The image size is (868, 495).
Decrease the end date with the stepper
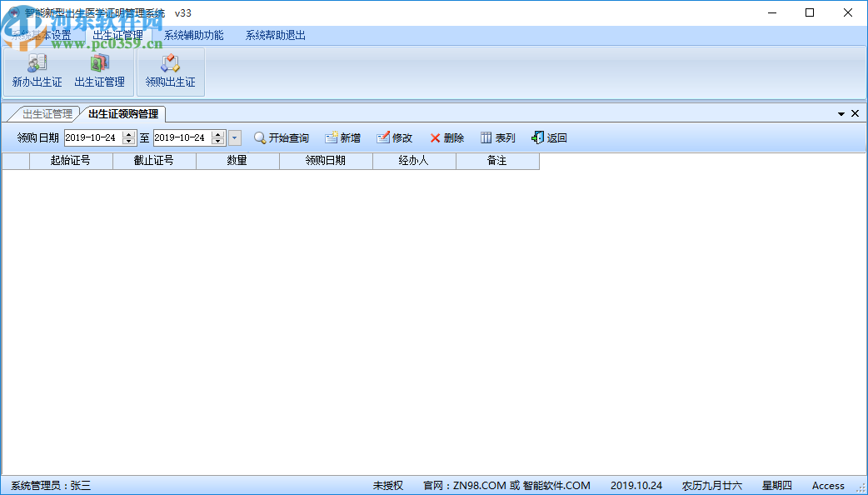click(217, 141)
